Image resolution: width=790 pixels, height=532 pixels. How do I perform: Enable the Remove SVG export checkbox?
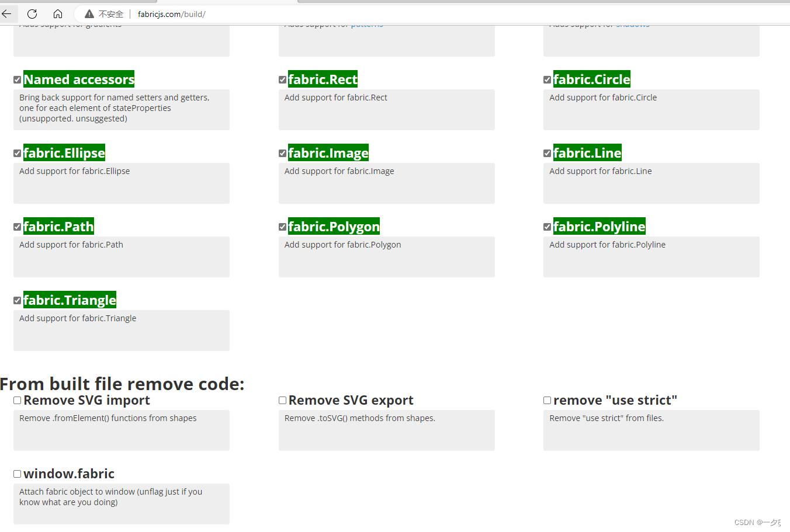click(x=283, y=401)
